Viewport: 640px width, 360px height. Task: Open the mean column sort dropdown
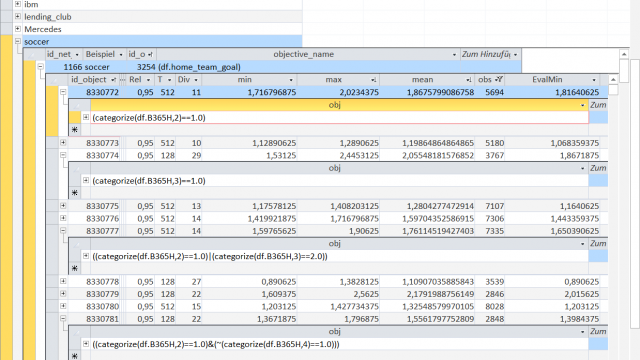468,80
